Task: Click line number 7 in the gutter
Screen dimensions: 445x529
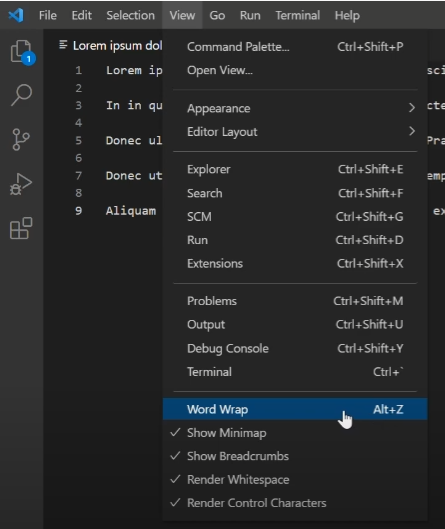Action: [79, 175]
